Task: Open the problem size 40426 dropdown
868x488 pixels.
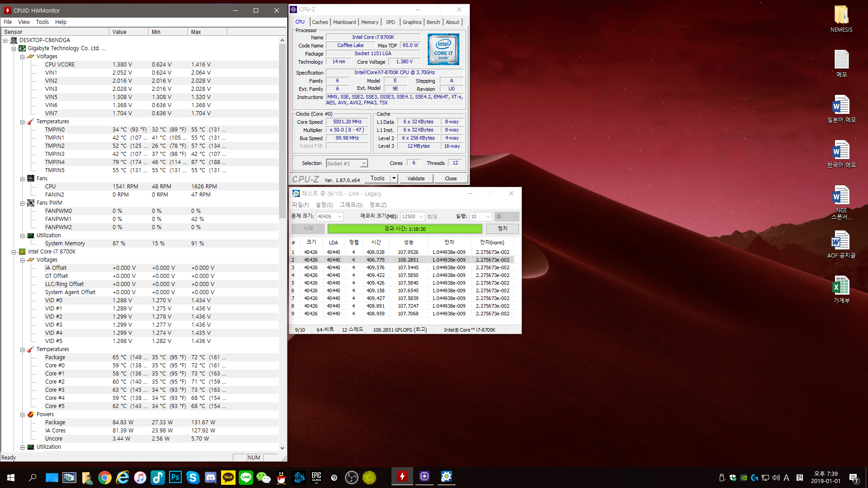Action: point(340,216)
